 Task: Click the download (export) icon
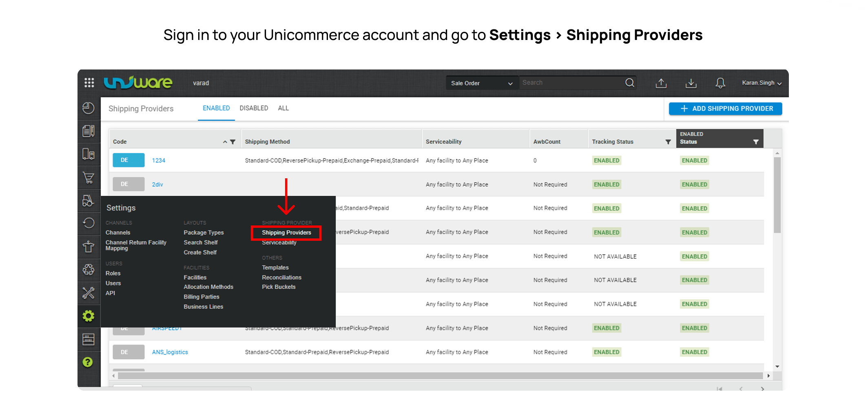point(691,83)
